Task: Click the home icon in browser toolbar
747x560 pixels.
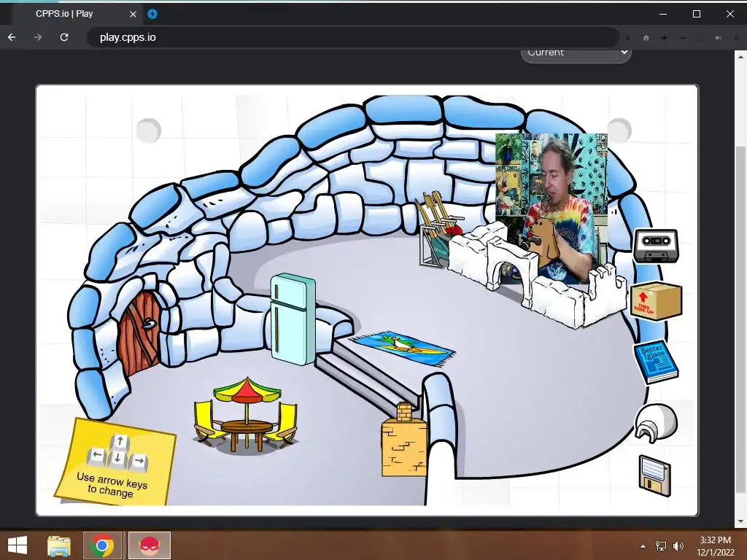Action: click(x=646, y=38)
